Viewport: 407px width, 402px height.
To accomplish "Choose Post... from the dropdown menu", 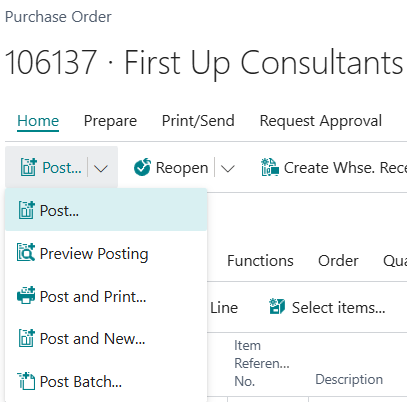I will [106, 210].
